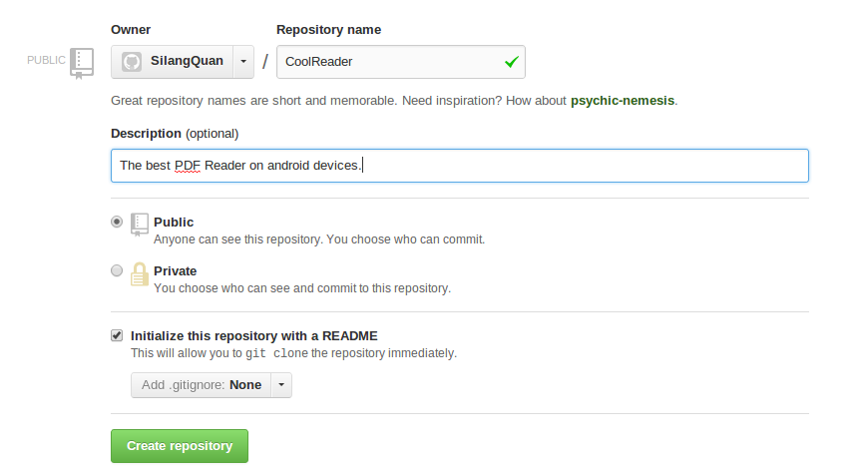Uncheck Initialize this repository with a README
Screen dimensions: 868x473
coord(117,335)
